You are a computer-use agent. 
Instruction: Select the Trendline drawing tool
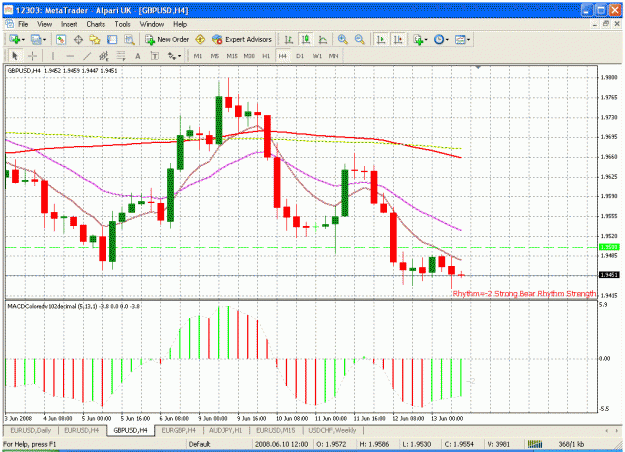[87, 56]
